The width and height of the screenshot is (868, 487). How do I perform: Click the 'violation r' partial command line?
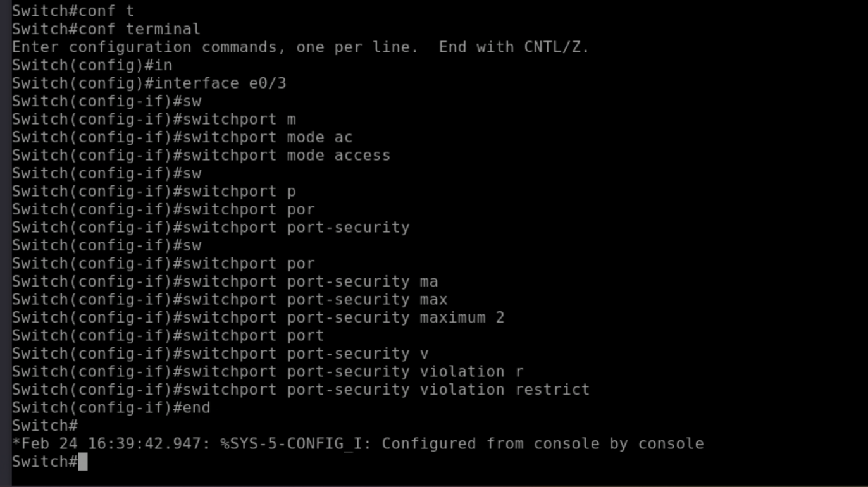(x=471, y=372)
